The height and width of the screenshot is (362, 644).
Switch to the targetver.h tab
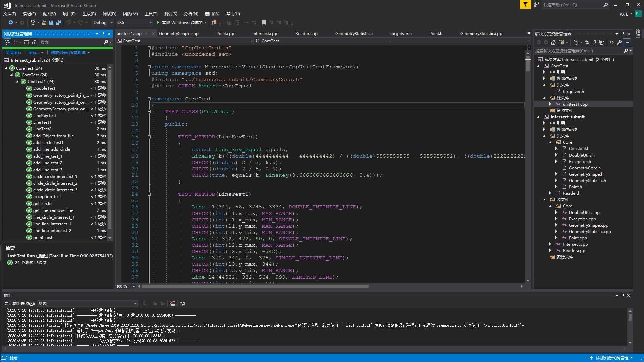(x=401, y=34)
